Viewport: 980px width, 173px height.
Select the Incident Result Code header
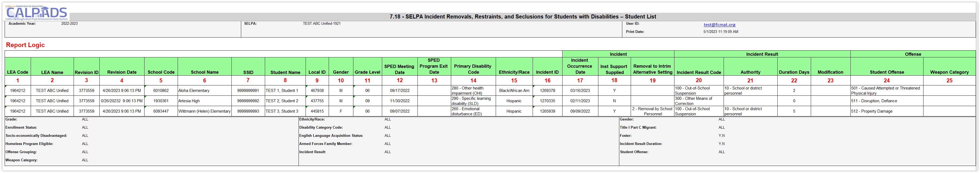699,72
